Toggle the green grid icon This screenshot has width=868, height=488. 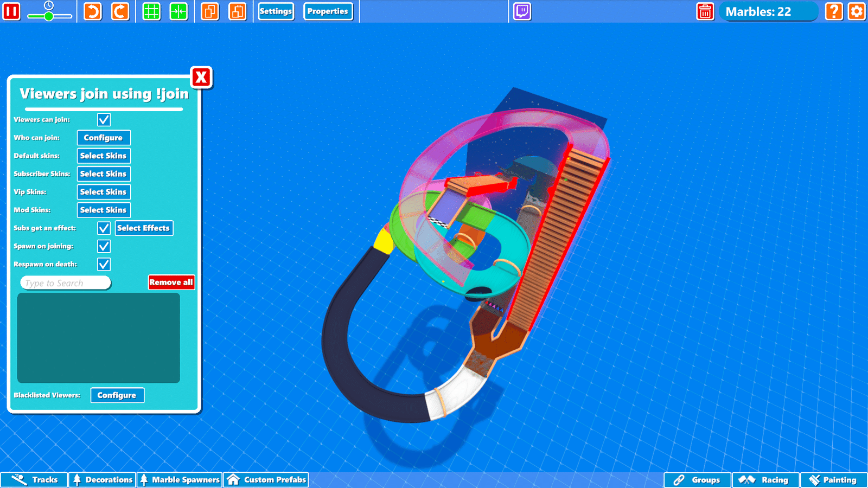tap(151, 11)
